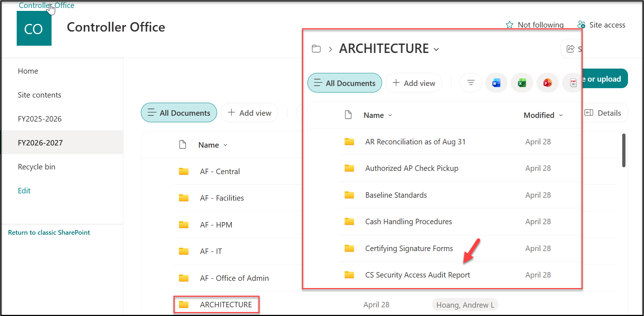This screenshot has width=644, height=316.
Task: Create a new Excel workbook icon
Action: pyautogui.click(x=522, y=83)
